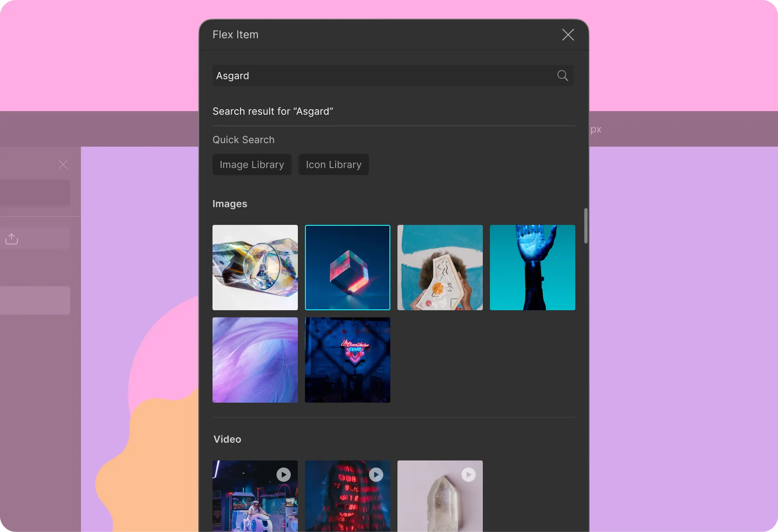
Task: Select the glowing cube image
Action: [348, 268]
